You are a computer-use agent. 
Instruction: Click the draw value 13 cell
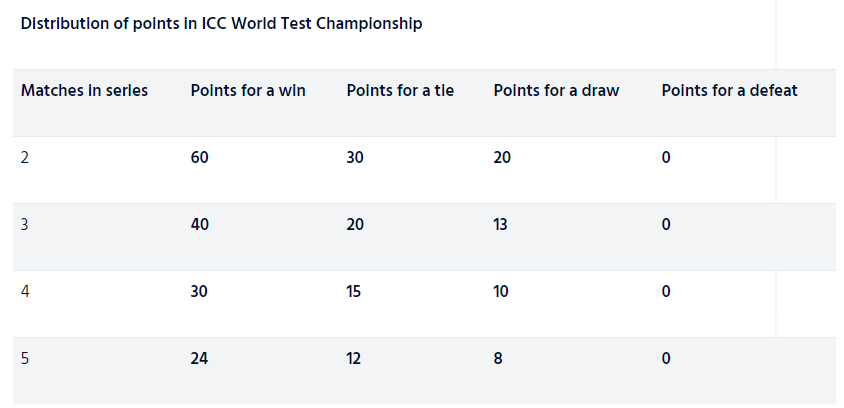[x=500, y=224]
